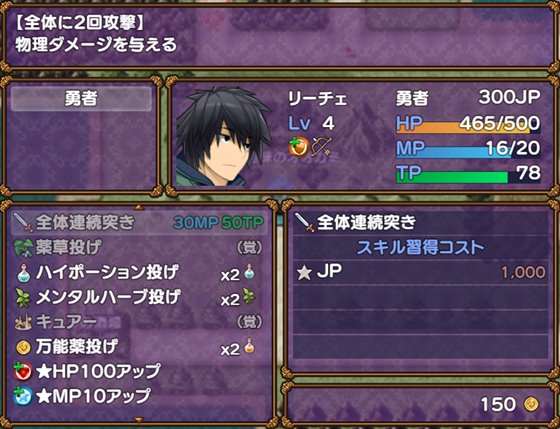The height and width of the screenshot is (429, 560).
Task: Click the gold coin icon for 万能薬投げ
Action: (x=23, y=347)
